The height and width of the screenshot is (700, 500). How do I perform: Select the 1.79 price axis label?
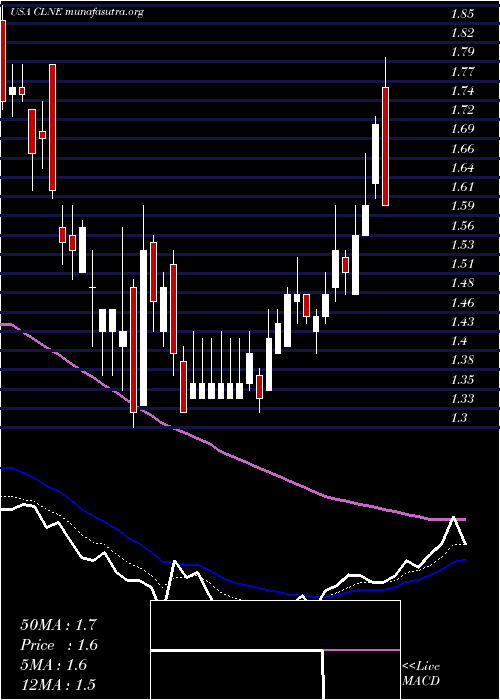point(462,52)
